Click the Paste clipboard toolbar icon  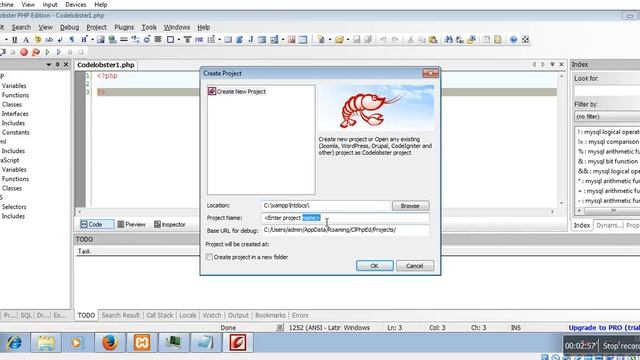[433, 40]
